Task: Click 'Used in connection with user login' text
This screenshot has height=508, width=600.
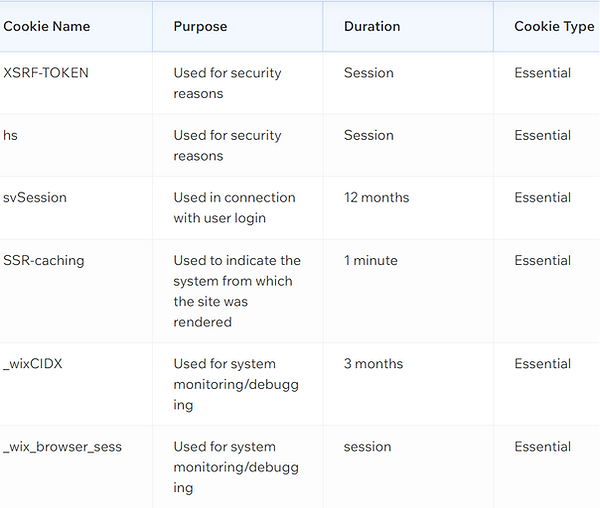Action: 234,208
